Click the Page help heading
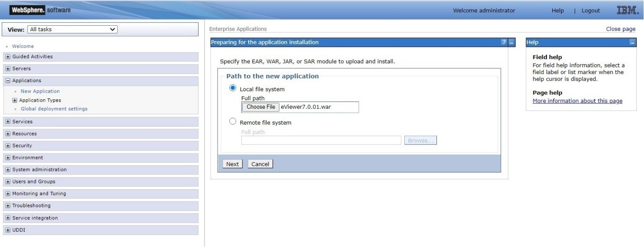The image size is (644, 247). (547, 93)
